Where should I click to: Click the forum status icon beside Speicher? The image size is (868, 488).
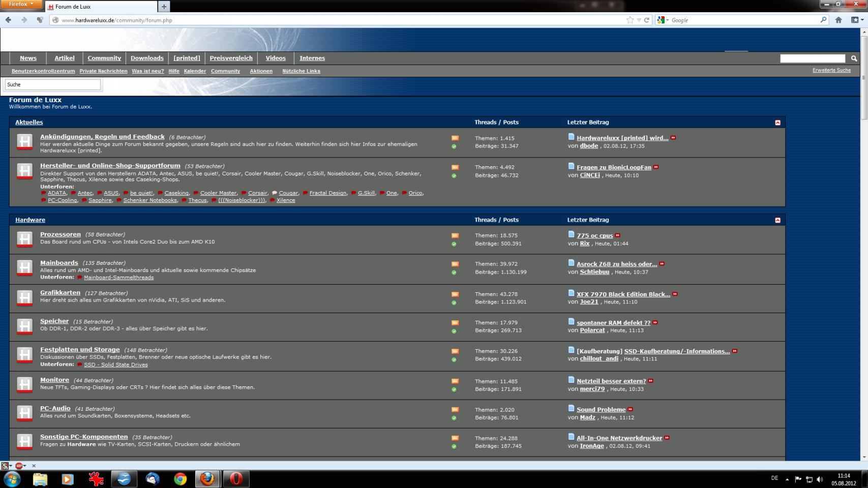(x=24, y=326)
